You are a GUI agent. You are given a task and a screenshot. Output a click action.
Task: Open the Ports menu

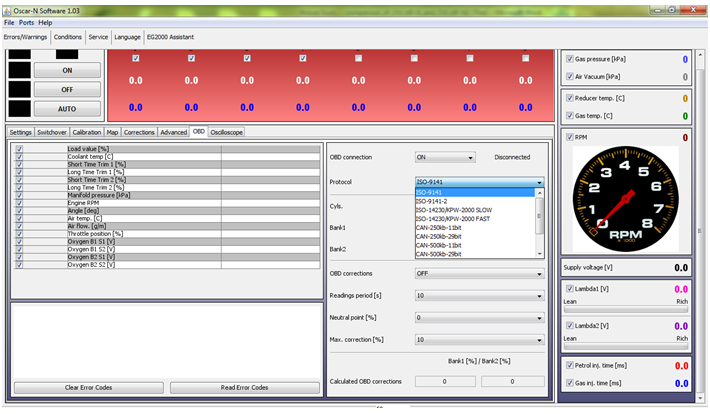(x=26, y=23)
